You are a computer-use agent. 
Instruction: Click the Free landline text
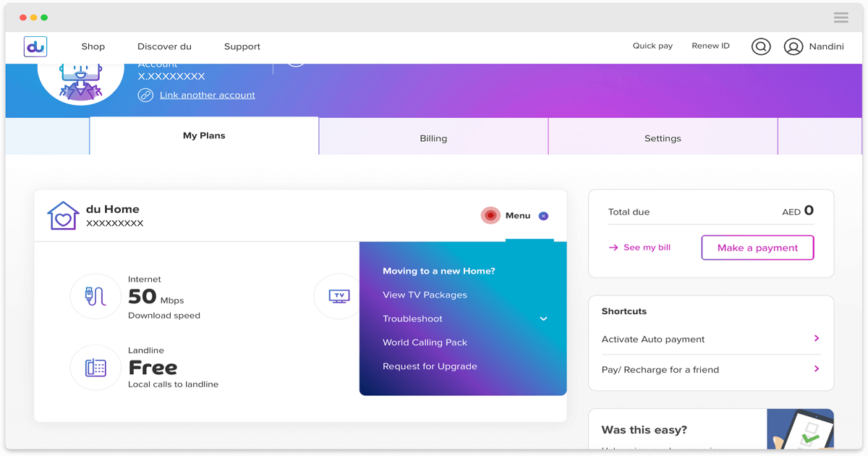point(153,368)
